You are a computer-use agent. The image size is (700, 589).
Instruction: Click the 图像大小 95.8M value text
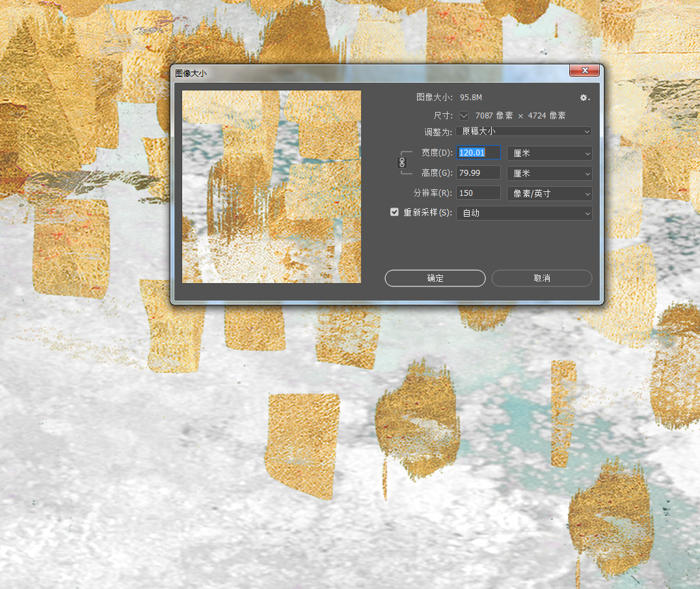tap(471, 98)
